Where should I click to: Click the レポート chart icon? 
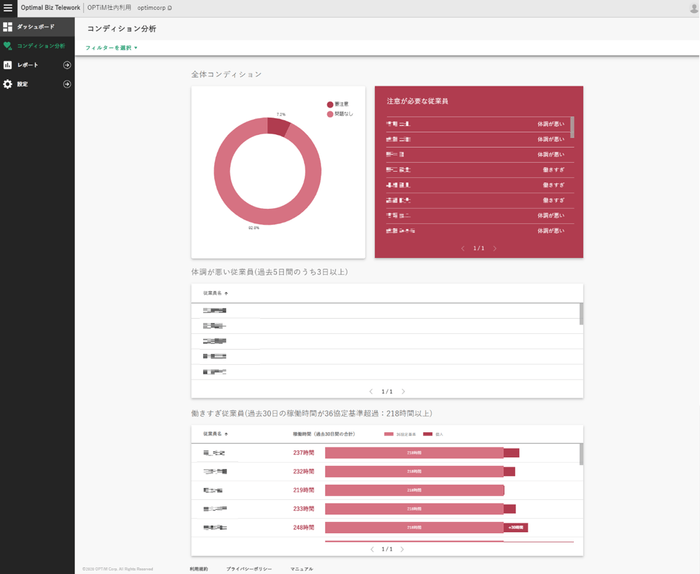7,65
